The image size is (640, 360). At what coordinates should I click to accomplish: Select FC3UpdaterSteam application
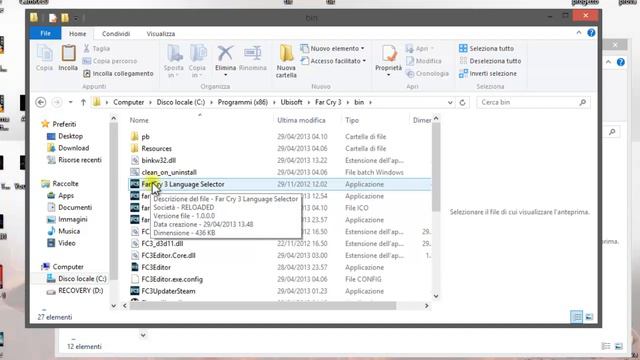coord(280,291)
